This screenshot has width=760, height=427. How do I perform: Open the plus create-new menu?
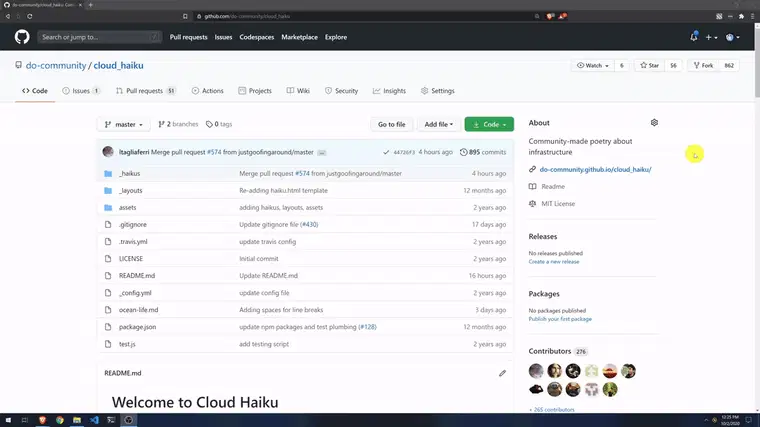(711, 37)
